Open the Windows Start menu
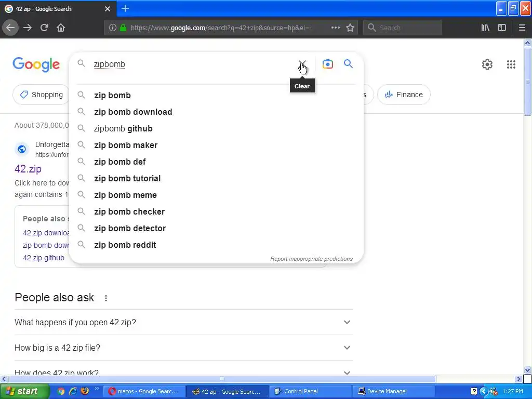 point(25,391)
